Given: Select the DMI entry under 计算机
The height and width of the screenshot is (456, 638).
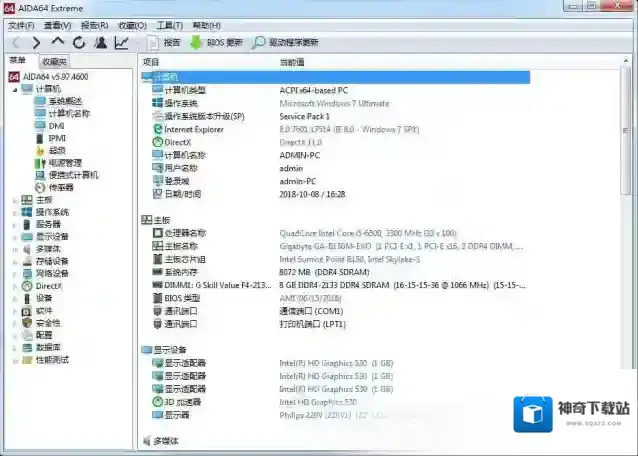Looking at the screenshot, I should click(x=56, y=126).
